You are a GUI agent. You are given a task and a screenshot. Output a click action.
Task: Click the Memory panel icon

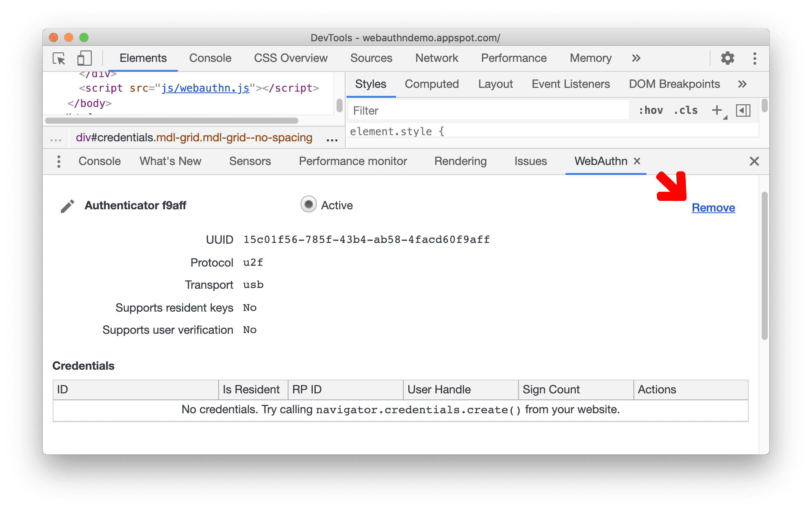(590, 58)
